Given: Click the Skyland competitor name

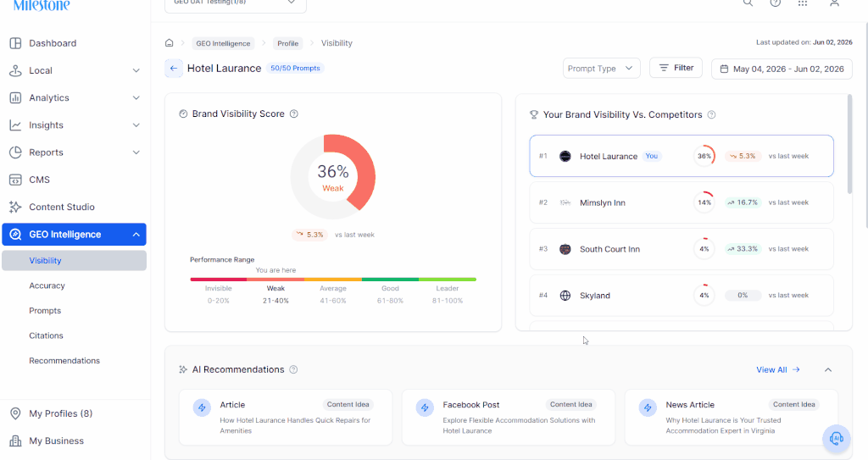Looking at the screenshot, I should point(595,296).
